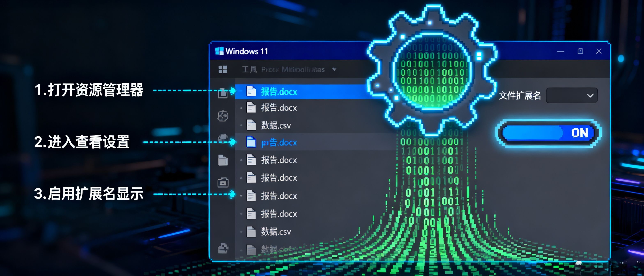This screenshot has width=644, height=276.
Task: Select the first 数据.csv file
Action: [276, 125]
